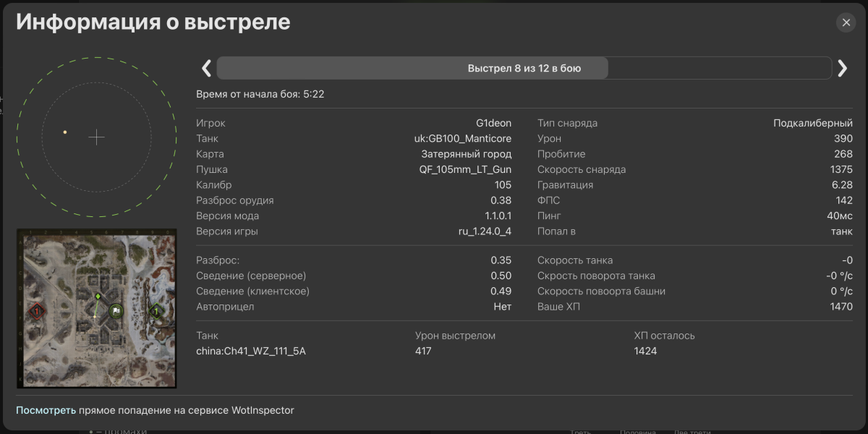The width and height of the screenshot is (868, 434).
Task: Click the red enemy base marker on minimap
Action: (x=37, y=311)
